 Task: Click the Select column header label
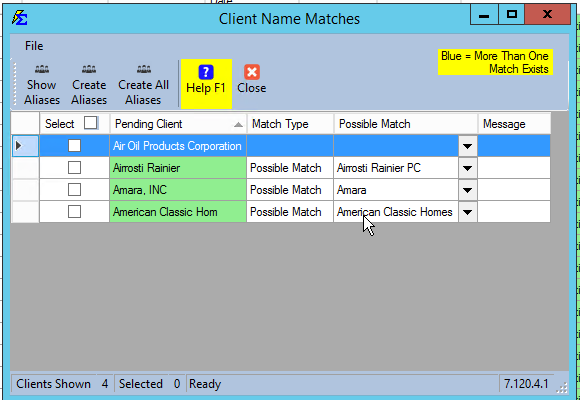click(60, 124)
